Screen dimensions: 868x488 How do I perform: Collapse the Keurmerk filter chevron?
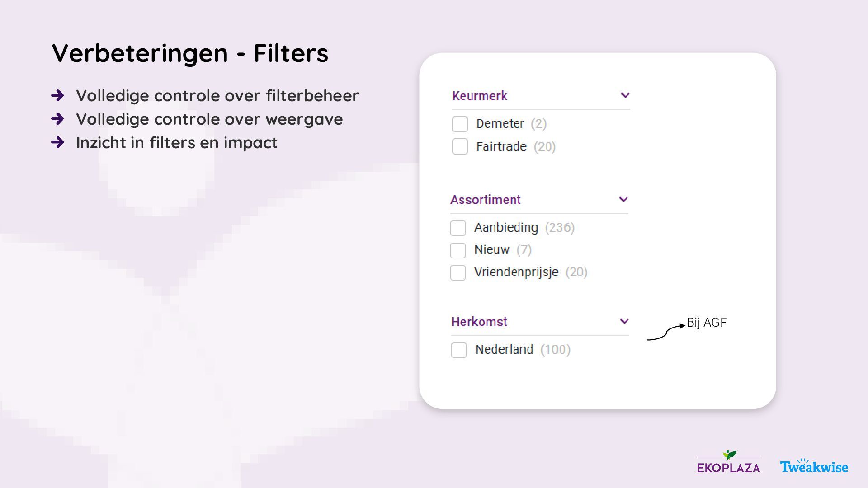pos(625,95)
